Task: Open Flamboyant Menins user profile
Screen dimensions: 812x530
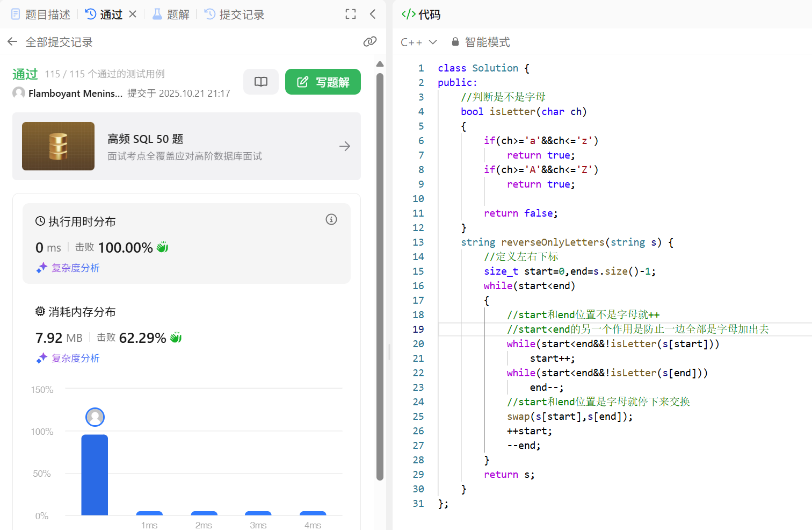Action: [75, 94]
